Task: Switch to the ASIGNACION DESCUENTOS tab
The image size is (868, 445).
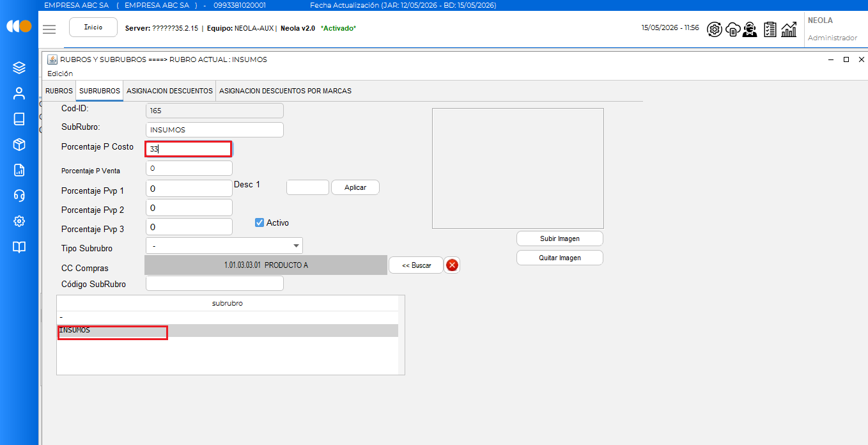Action: [x=169, y=91]
